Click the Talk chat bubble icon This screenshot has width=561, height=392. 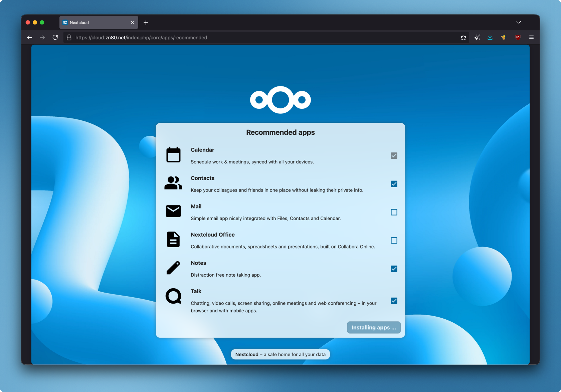173,296
